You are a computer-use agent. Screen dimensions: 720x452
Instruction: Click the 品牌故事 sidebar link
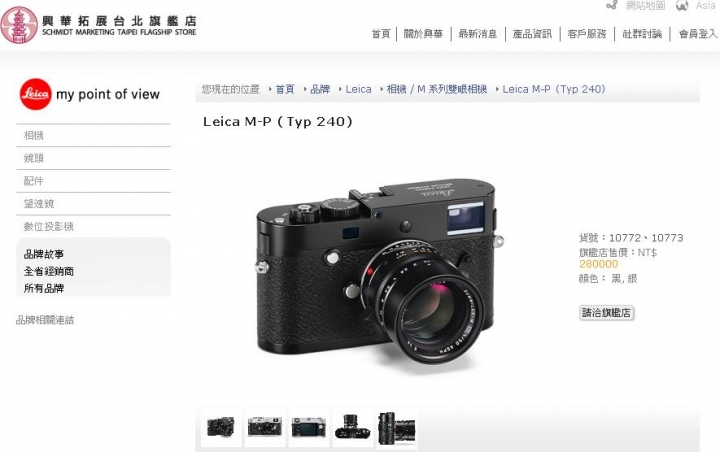click(x=44, y=254)
